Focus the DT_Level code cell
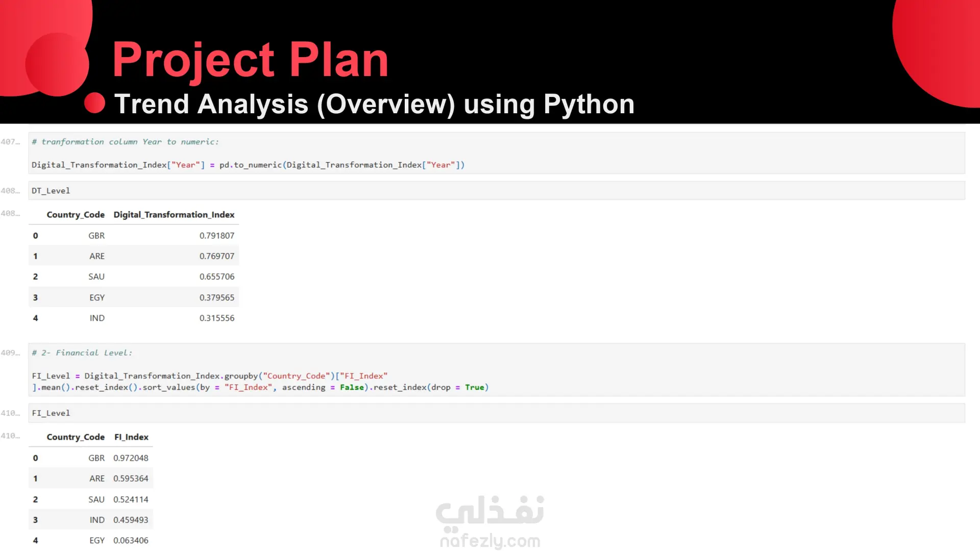980x551 pixels. tap(496, 190)
